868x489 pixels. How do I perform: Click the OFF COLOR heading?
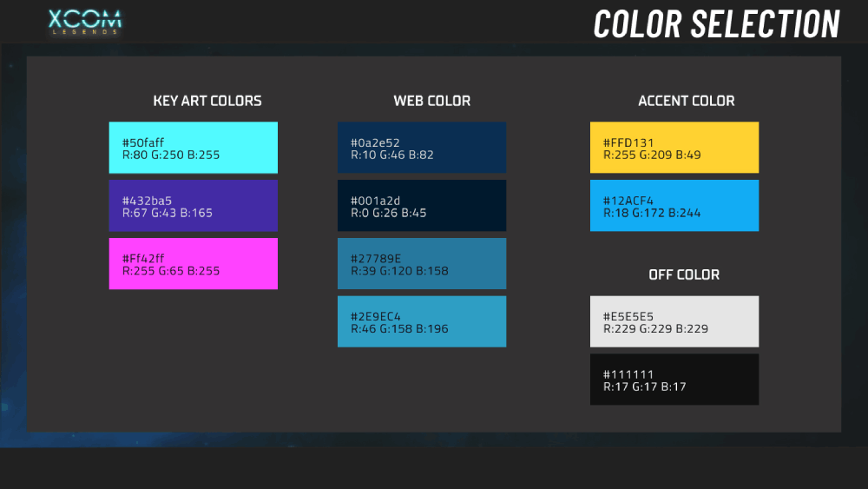point(684,274)
